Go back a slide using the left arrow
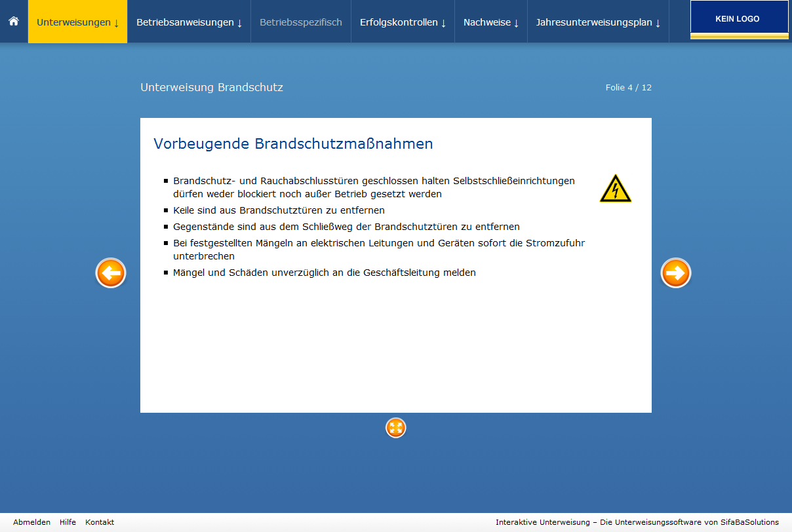Screen dimensions: 792x532 point(110,273)
